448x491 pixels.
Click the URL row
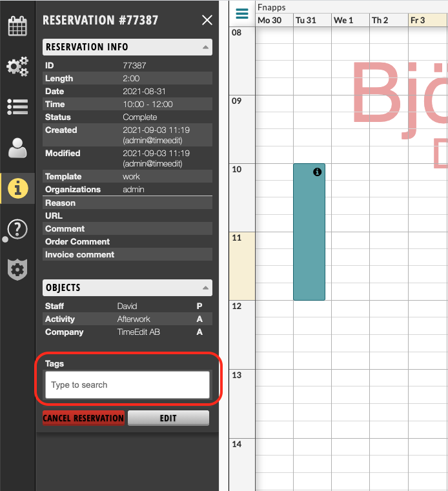coord(128,215)
